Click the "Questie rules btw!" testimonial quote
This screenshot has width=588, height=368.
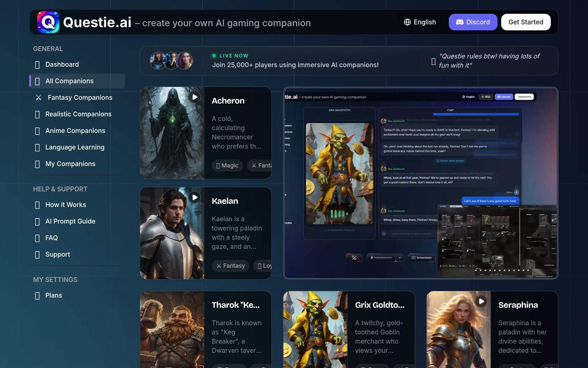(489, 61)
